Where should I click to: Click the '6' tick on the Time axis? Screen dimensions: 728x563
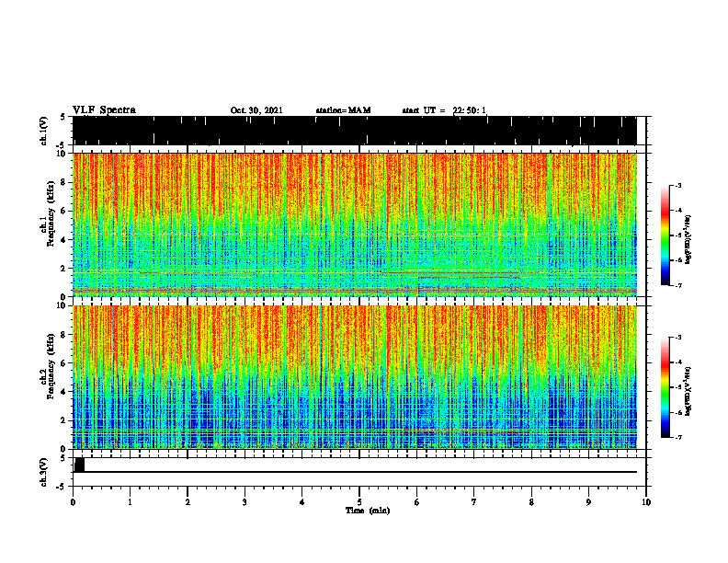tap(417, 502)
